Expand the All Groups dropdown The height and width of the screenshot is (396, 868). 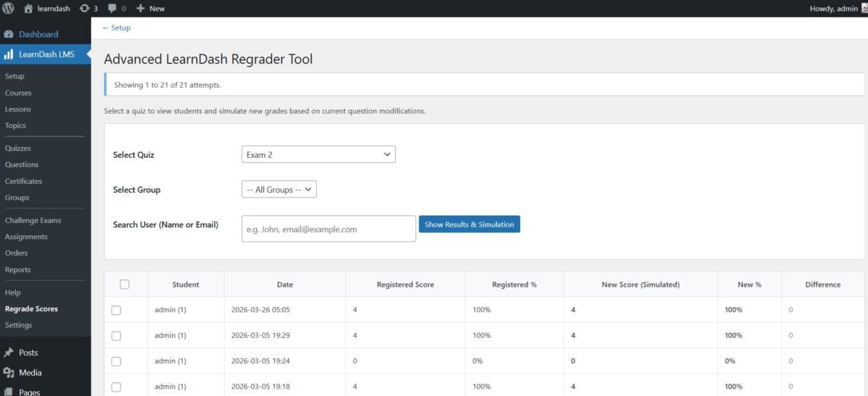pos(278,190)
